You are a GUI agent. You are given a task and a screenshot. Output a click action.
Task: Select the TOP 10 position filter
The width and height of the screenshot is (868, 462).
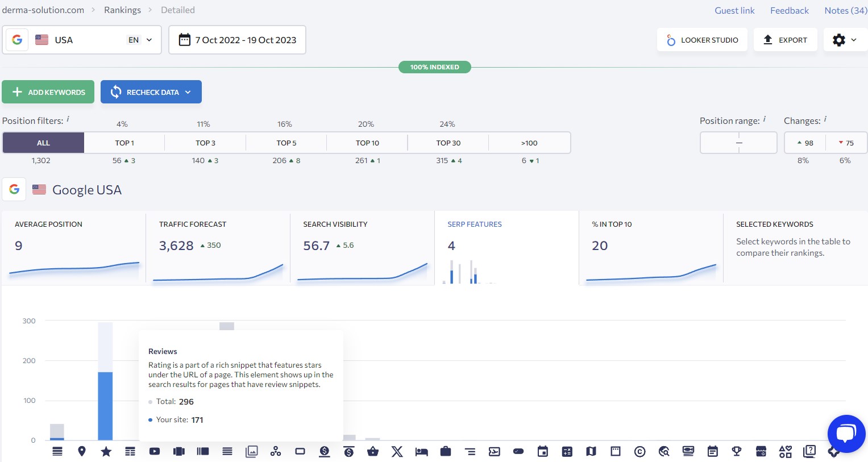[367, 143]
